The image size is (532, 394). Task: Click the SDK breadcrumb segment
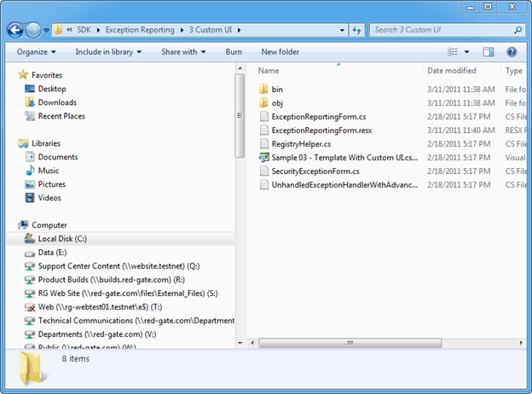tap(84, 30)
